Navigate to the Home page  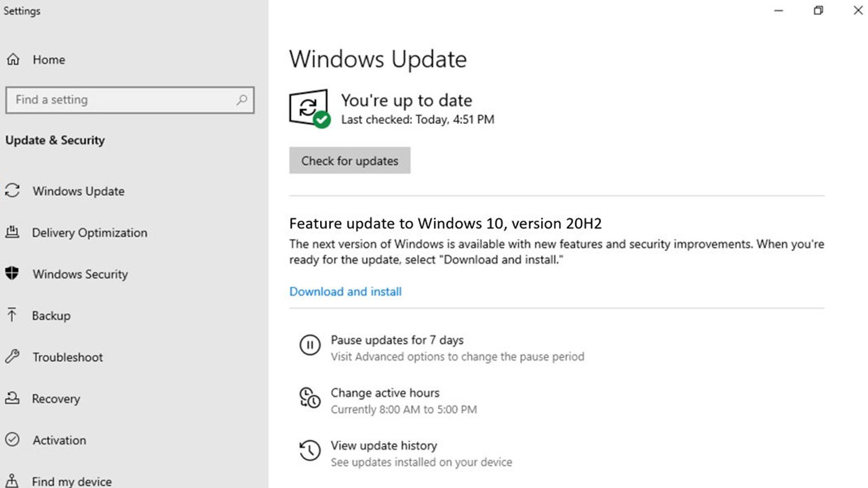pos(48,60)
